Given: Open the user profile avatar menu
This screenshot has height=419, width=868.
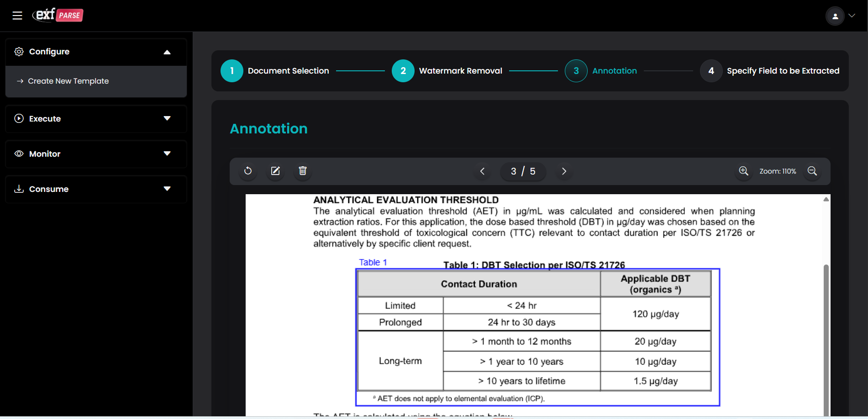Looking at the screenshot, I should [x=835, y=16].
